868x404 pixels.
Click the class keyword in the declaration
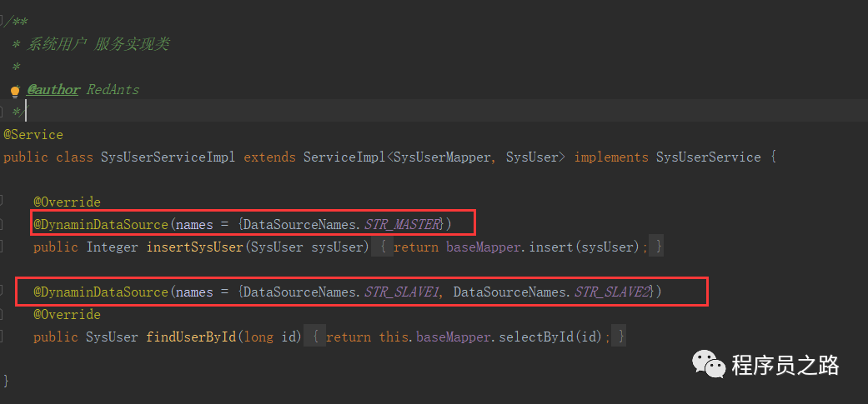74,157
